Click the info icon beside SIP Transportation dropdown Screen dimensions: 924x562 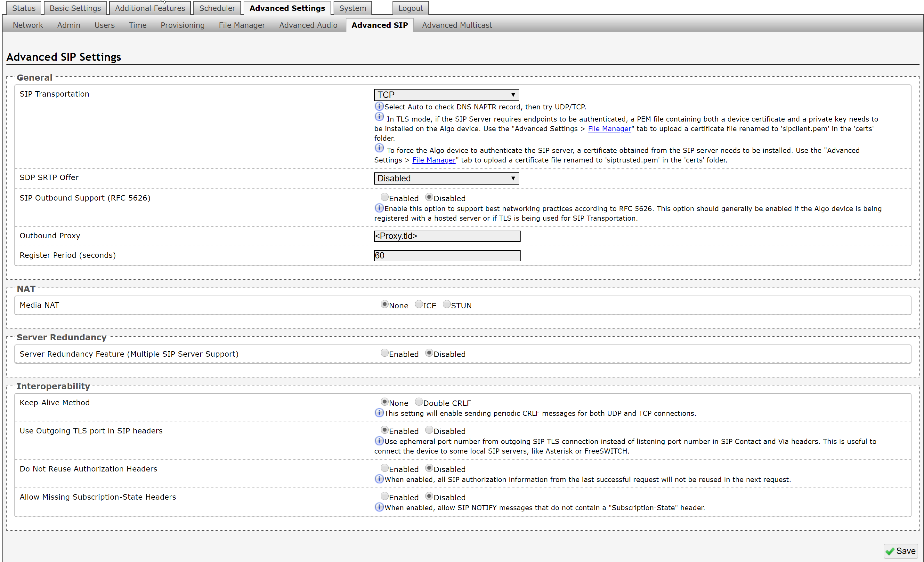pos(379,107)
